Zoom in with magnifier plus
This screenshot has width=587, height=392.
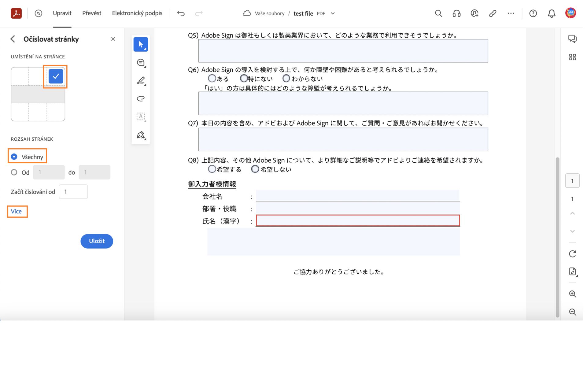pyautogui.click(x=573, y=294)
